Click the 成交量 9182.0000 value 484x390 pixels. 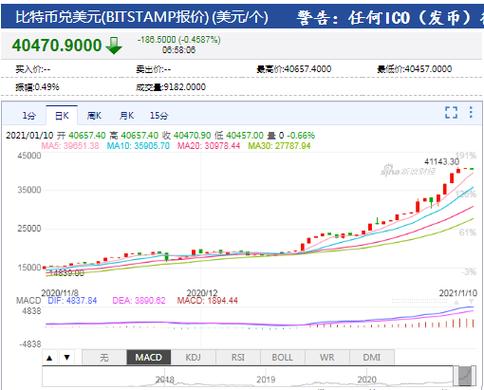pyautogui.click(x=171, y=87)
